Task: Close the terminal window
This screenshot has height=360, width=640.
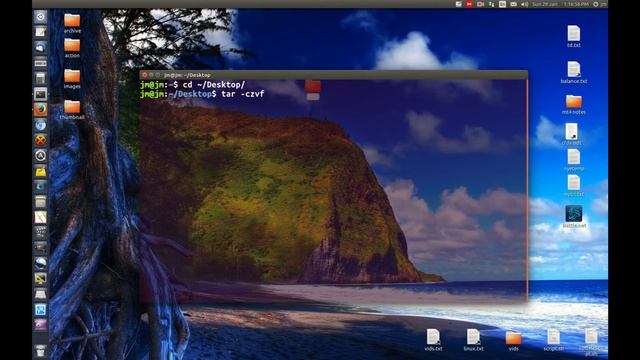Action: click(x=144, y=75)
